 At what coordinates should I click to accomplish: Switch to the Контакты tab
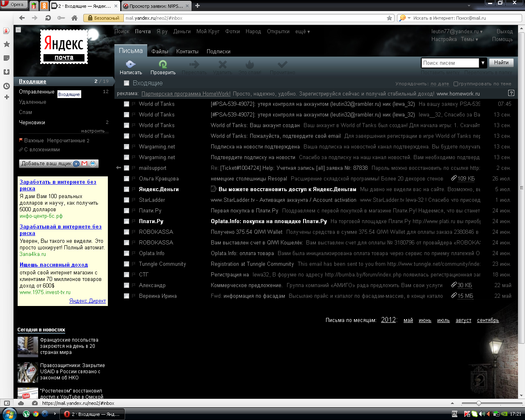187,52
